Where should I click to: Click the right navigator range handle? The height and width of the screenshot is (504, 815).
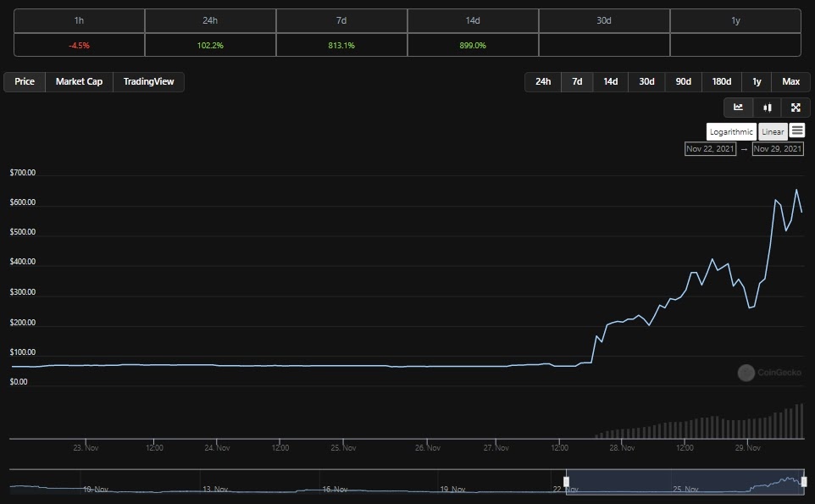[803, 481]
